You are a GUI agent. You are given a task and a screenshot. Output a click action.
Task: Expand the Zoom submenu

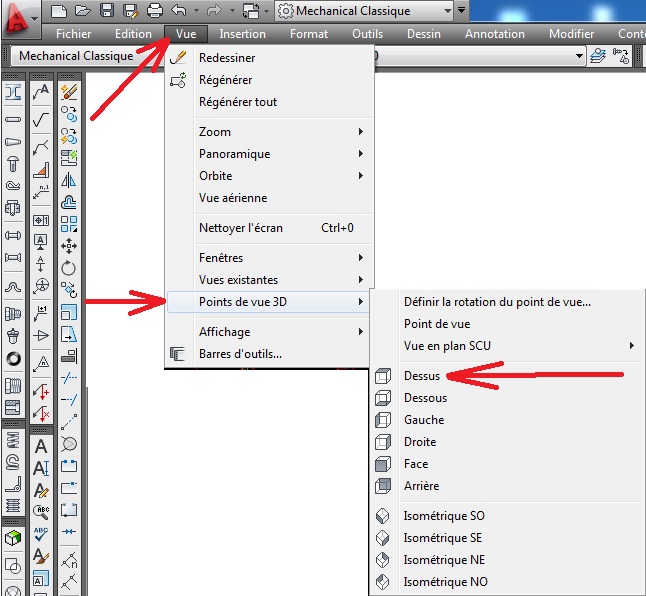click(x=269, y=132)
